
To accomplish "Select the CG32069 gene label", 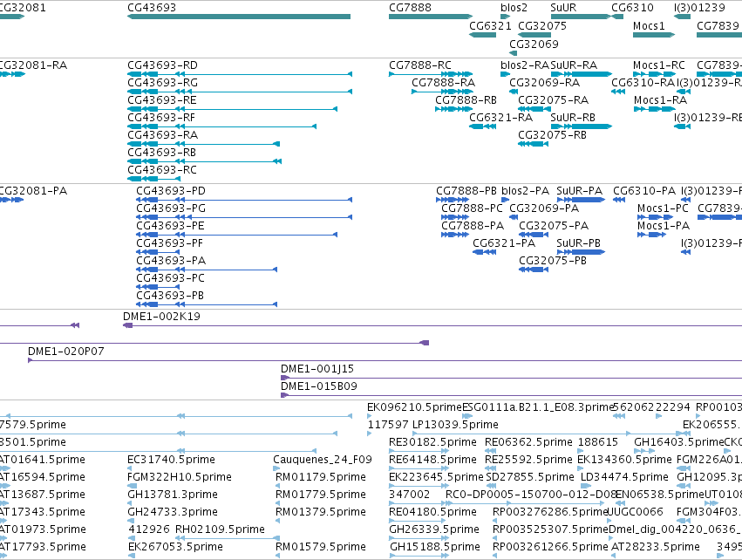I will (534, 44).
